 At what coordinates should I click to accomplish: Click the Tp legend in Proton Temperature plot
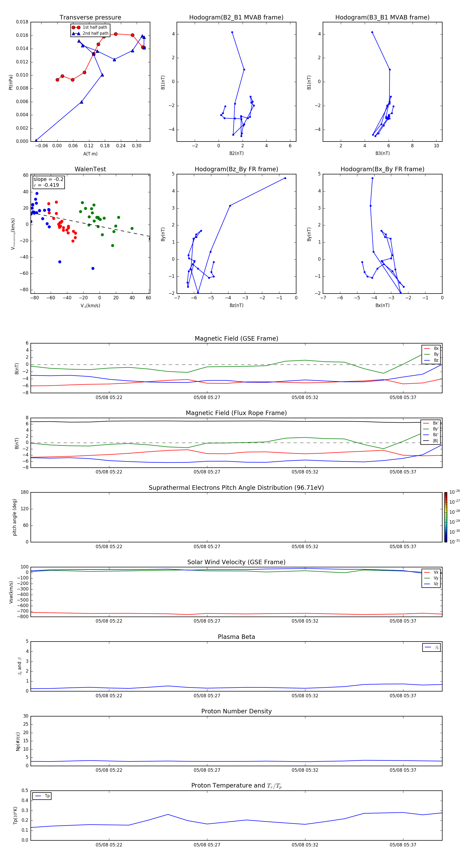[42, 796]
